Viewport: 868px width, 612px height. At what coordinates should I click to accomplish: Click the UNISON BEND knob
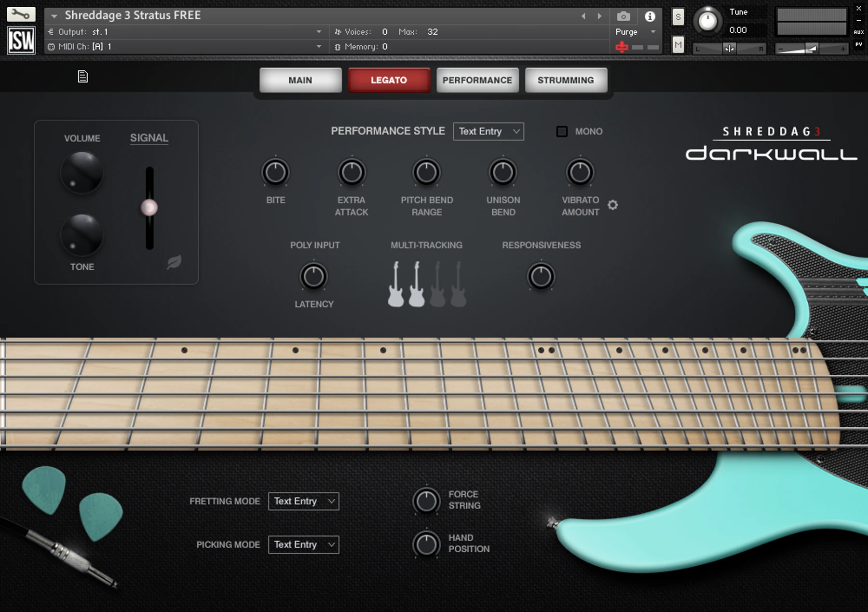coord(503,172)
